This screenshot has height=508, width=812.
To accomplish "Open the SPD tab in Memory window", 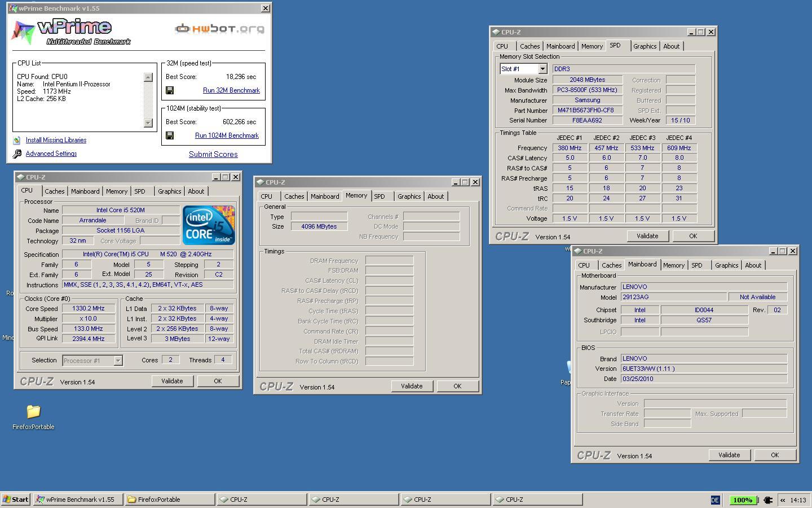I will (379, 196).
